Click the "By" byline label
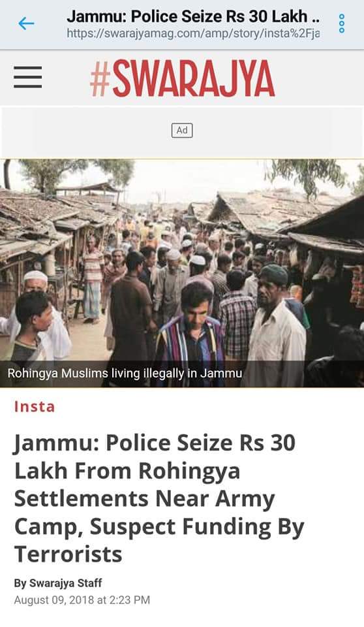 click(x=20, y=583)
